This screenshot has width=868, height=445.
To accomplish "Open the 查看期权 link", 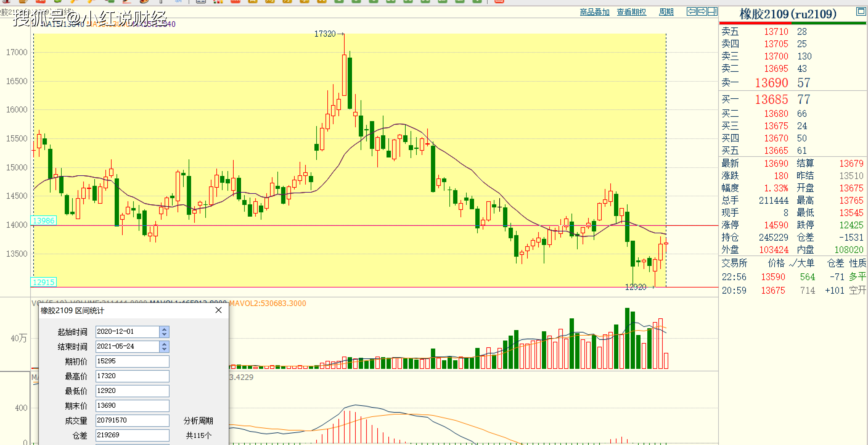I will pos(631,12).
